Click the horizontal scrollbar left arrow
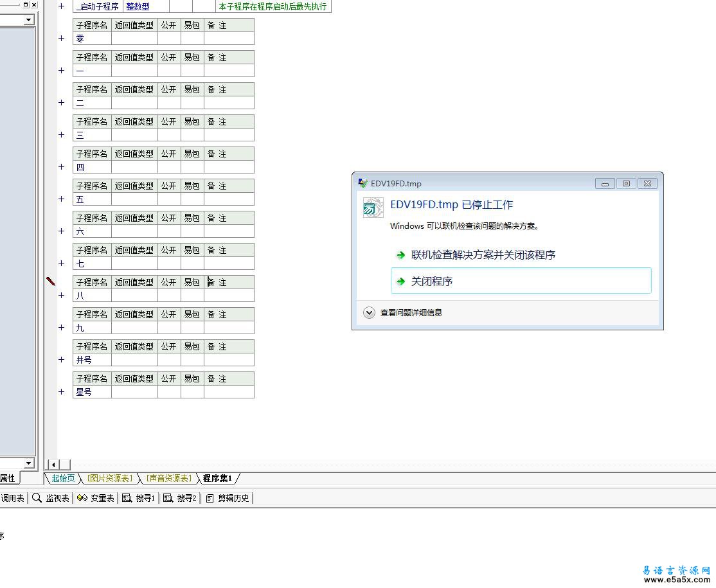The width and height of the screenshot is (716, 588). click(x=53, y=465)
